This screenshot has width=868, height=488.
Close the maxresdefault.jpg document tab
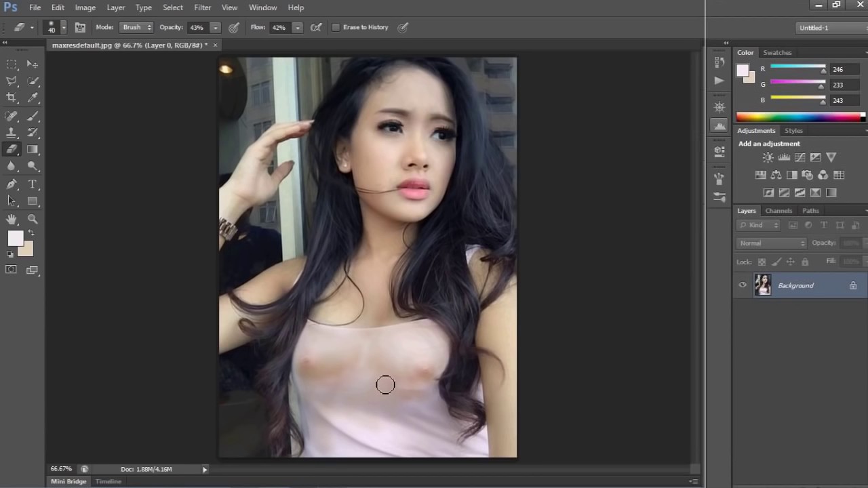point(215,45)
